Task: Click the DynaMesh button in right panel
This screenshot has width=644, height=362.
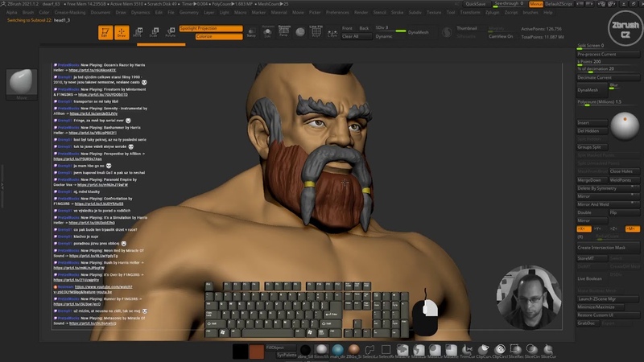Action: (592, 90)
